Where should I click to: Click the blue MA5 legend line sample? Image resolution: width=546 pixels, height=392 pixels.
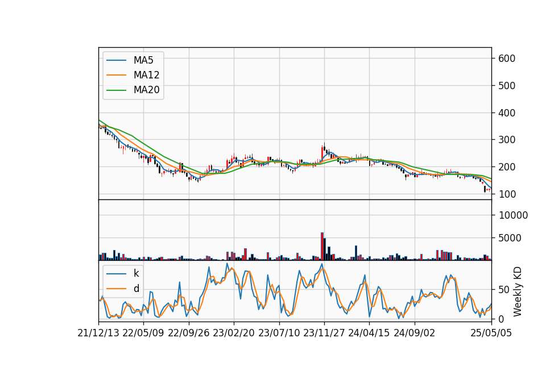tap(116, 60)
